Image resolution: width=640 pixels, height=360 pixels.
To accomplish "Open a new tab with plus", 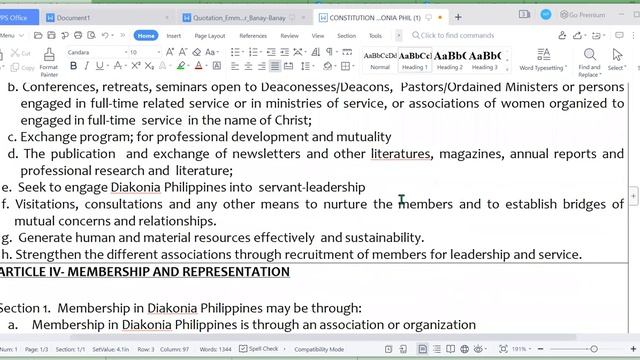I will pos(458,17).
